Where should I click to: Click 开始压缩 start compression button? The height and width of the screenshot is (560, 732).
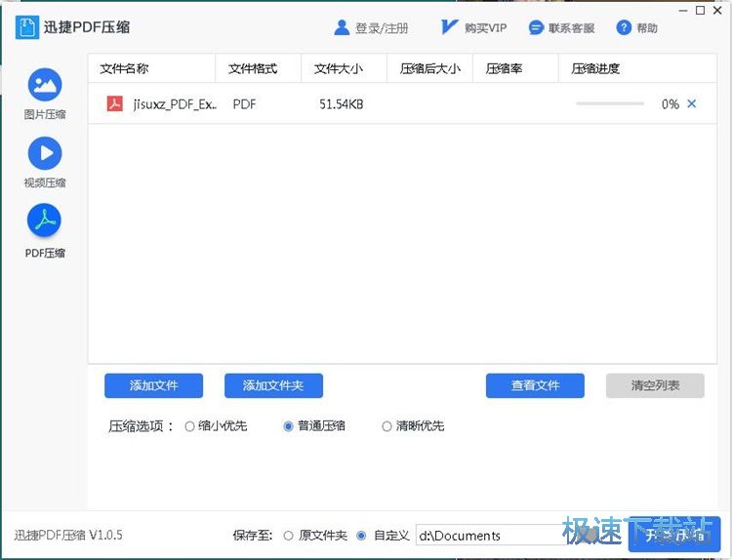pos(674,535)
